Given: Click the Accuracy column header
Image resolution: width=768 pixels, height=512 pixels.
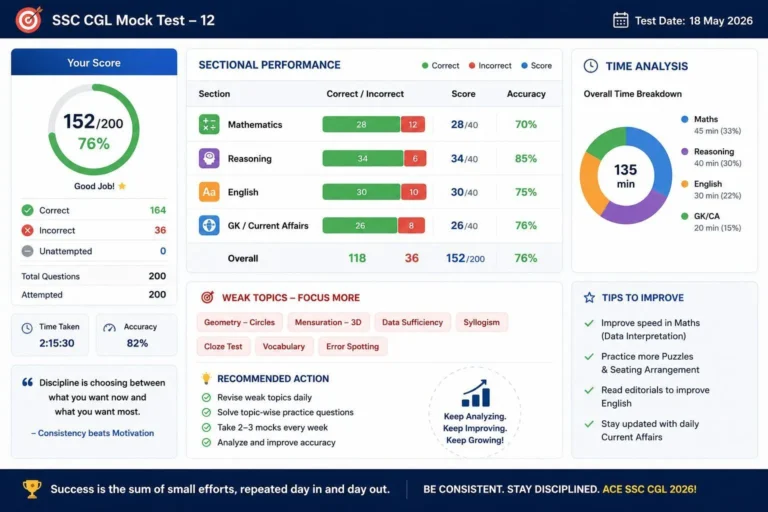Looking at the screenshot, I should [x=526, y=94].
